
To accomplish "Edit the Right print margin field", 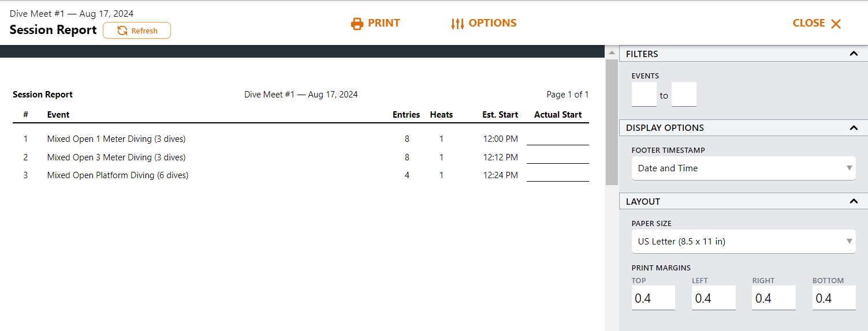I will (x=773, y=298).
